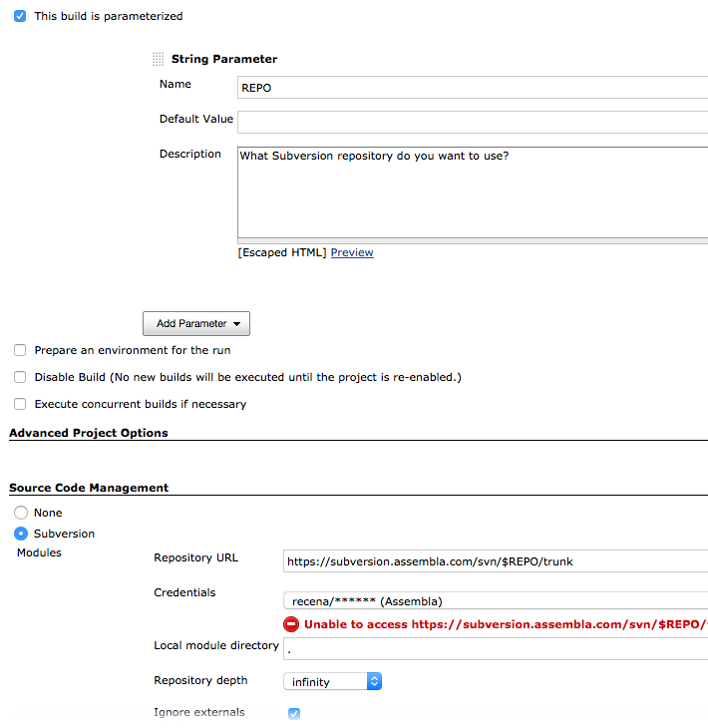Image resolution: width=708 pixels, height=728 pixels.
Task: Select the None source code option
Action: (21, 513)
